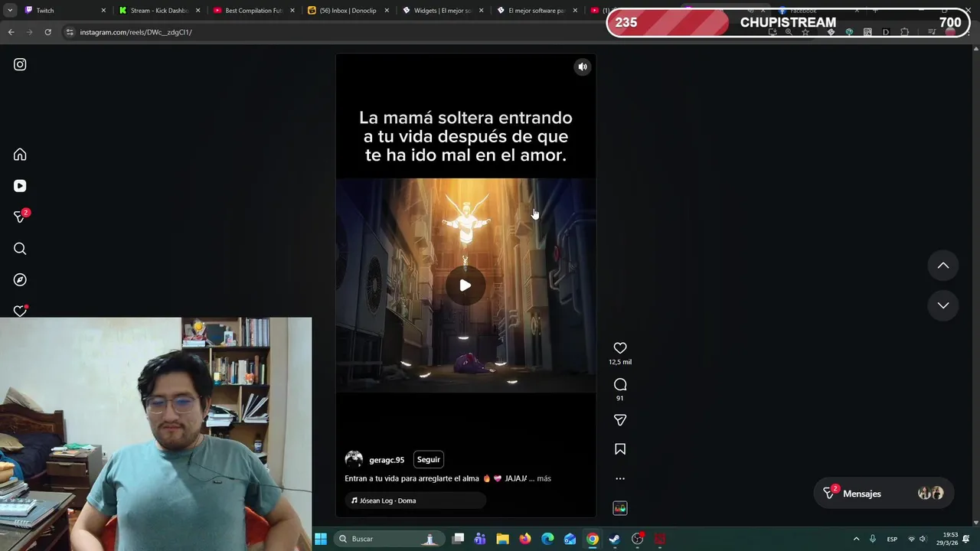
Task: Open the reel's three-dot options menu
Action: coord(620,479)
